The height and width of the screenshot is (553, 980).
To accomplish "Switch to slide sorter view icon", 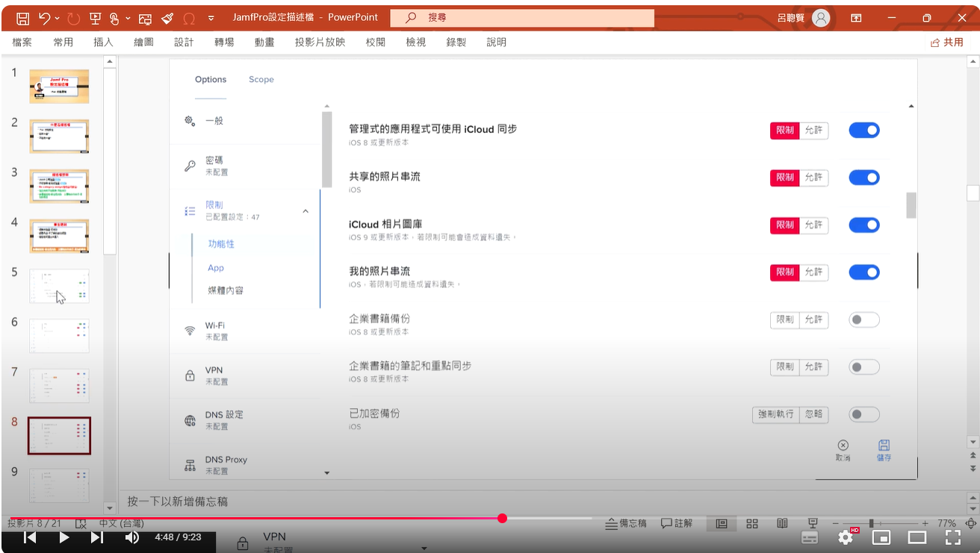I will point(752,524).
